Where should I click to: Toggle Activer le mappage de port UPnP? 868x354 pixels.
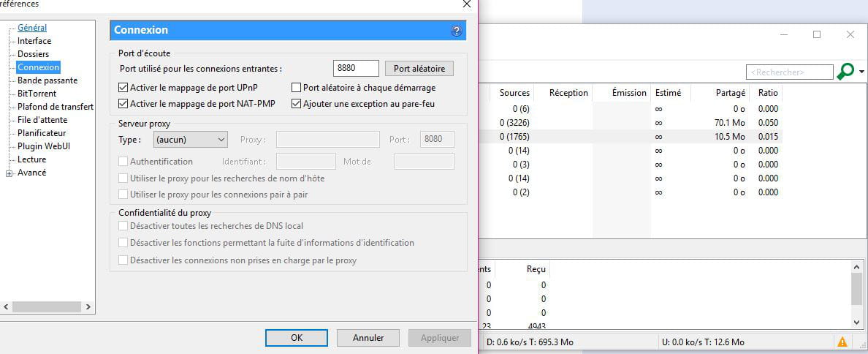click(123, 88)
